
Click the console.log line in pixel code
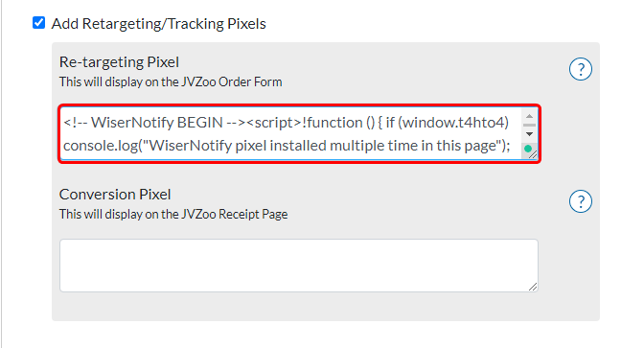tap(287, 146)
